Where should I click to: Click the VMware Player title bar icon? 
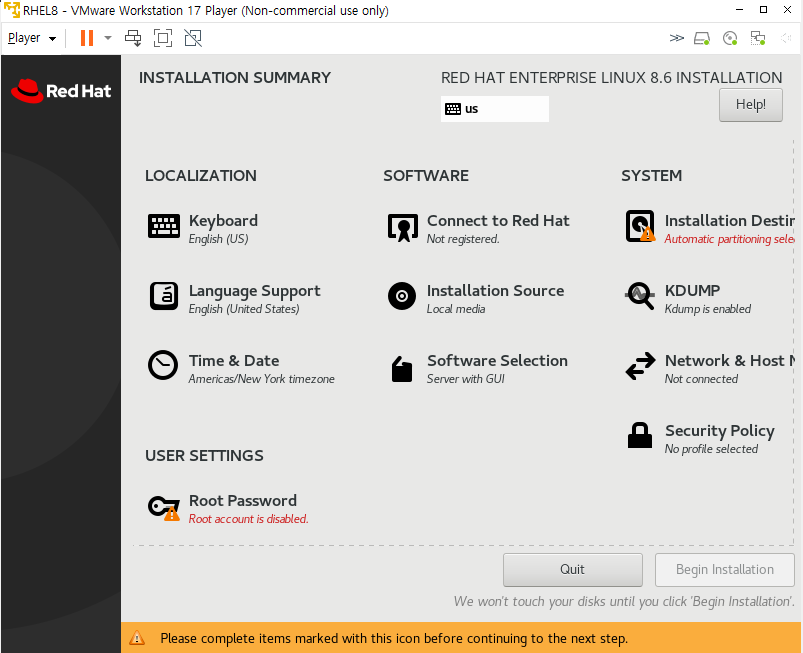point(11,10)
